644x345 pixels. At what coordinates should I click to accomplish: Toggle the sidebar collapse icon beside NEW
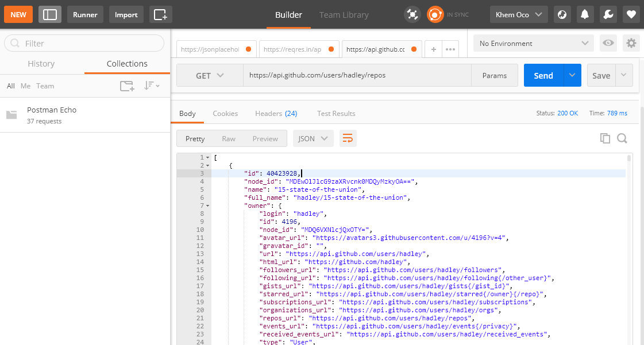click(49, 14)
